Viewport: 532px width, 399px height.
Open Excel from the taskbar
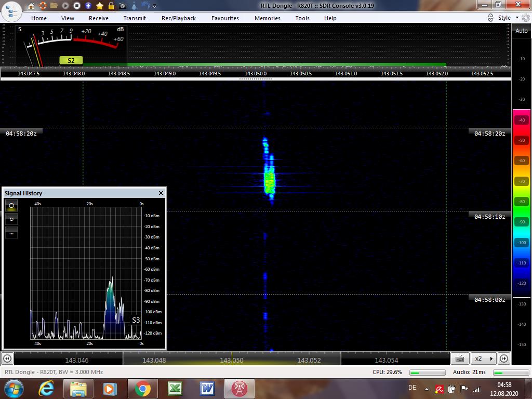[175, 389]
